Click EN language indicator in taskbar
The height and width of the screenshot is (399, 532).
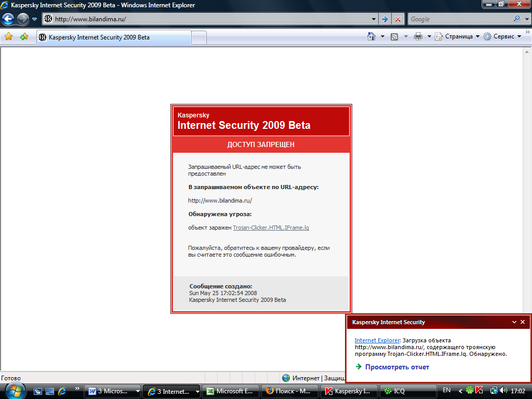446,390
